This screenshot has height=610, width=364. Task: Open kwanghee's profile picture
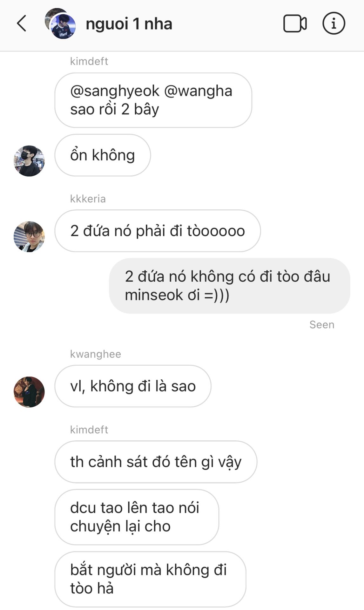(29, 392)
